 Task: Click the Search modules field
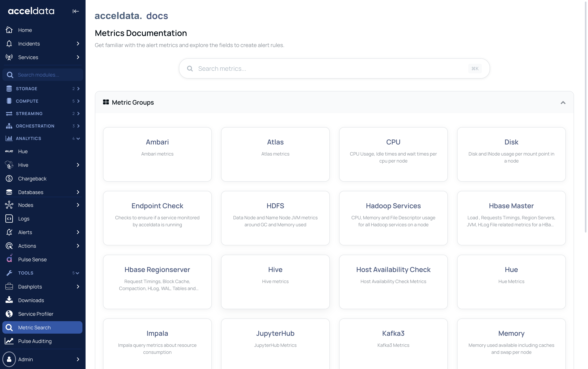tap(43, 75)
